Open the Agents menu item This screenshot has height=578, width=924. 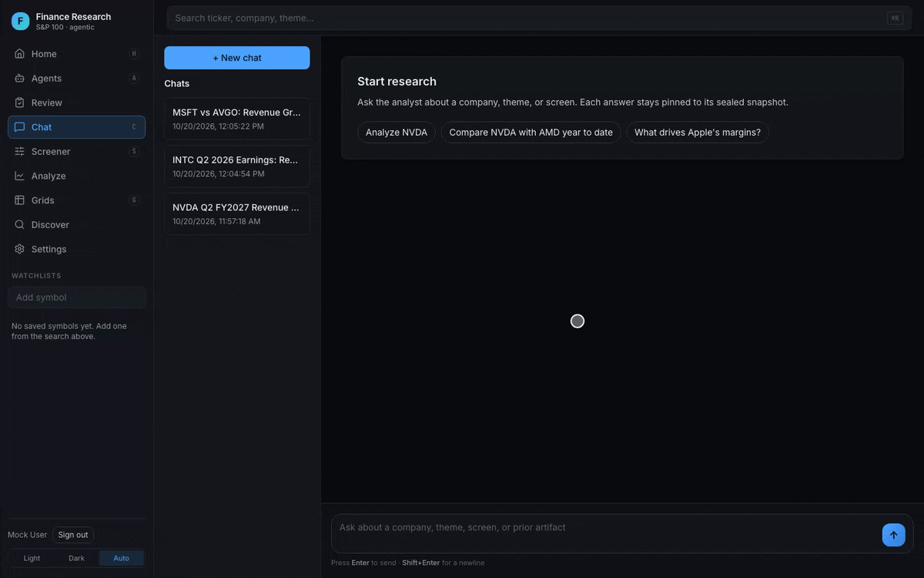(x=76, y=79)
